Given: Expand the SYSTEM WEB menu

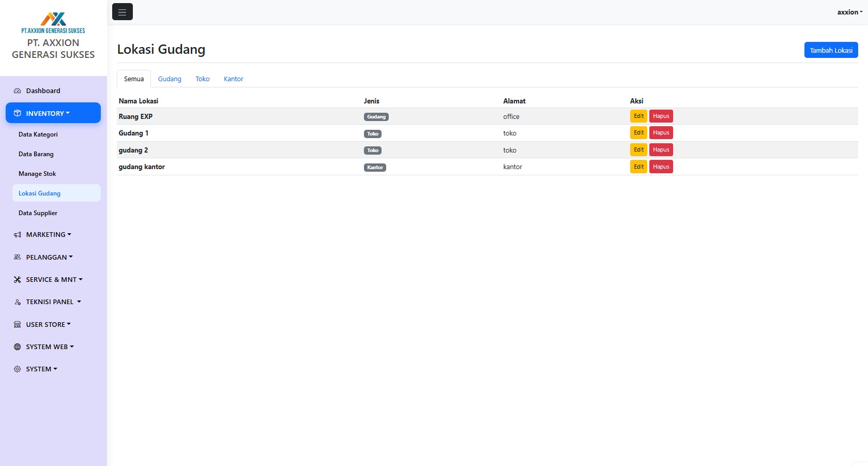Looking at the screenshot, I should (x=53, y=347).
